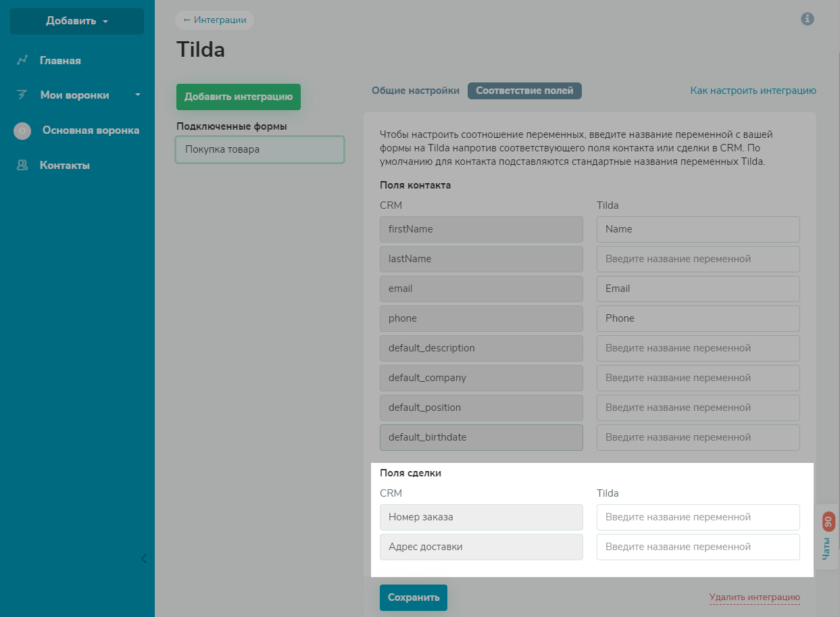840x617 pixels.
Task: Go back via the Интеграции link
Action: tap(214, 20)
